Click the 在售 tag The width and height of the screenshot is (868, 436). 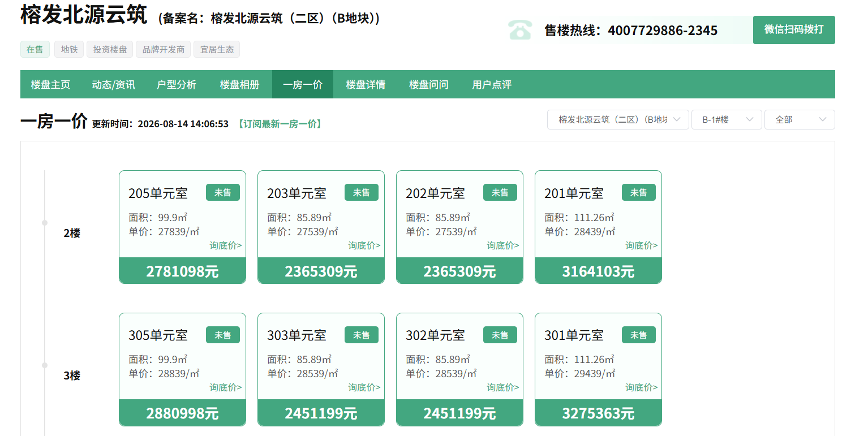35,49
